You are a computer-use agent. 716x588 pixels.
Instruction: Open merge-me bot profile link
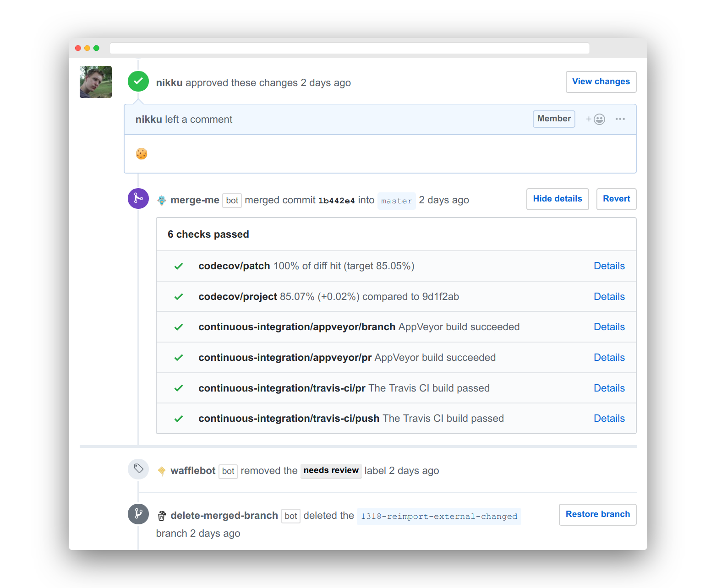click(x=195, y=200)
